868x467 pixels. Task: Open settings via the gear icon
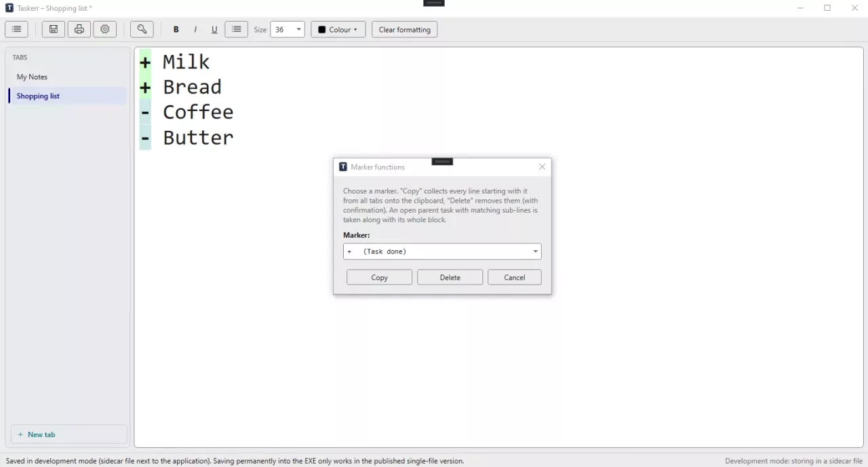[x=105, y=29]
